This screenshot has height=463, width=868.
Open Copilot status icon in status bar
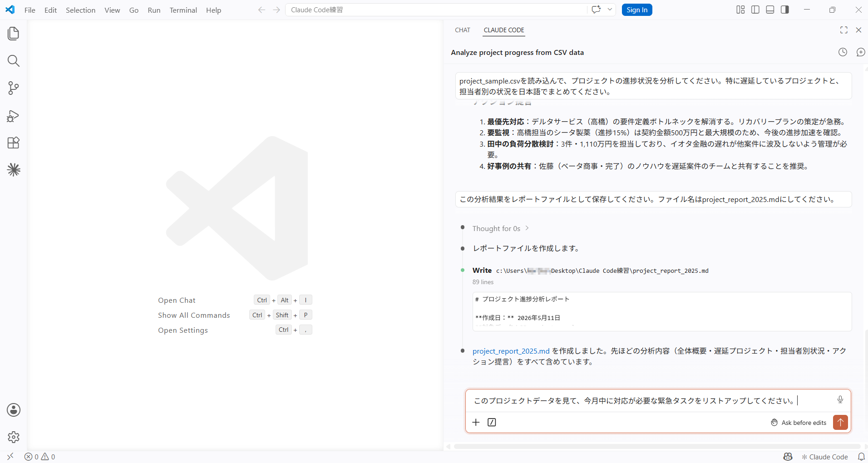(x=788, y=457)
